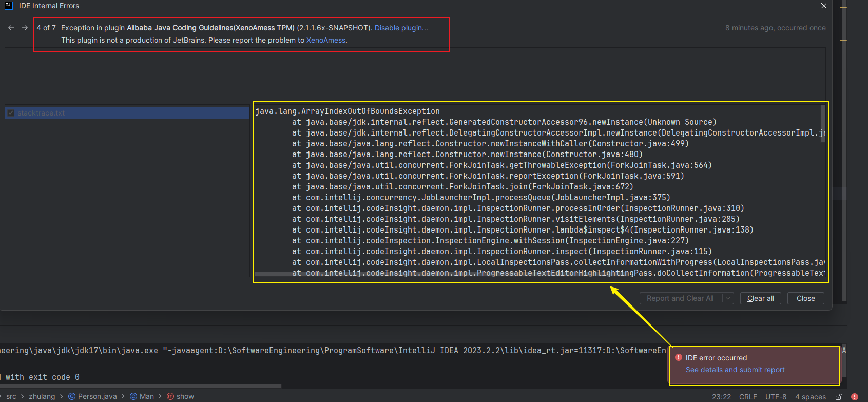Select the show method breadcrumb
Image resolution: width=868 pixels, height=402 pixels.
pyautogui.click(x=181, y=396)
